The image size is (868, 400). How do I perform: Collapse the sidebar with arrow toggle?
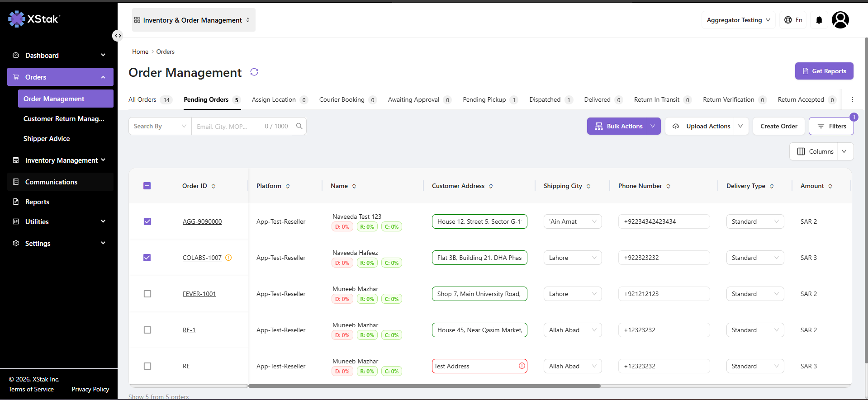pos(118,36)
